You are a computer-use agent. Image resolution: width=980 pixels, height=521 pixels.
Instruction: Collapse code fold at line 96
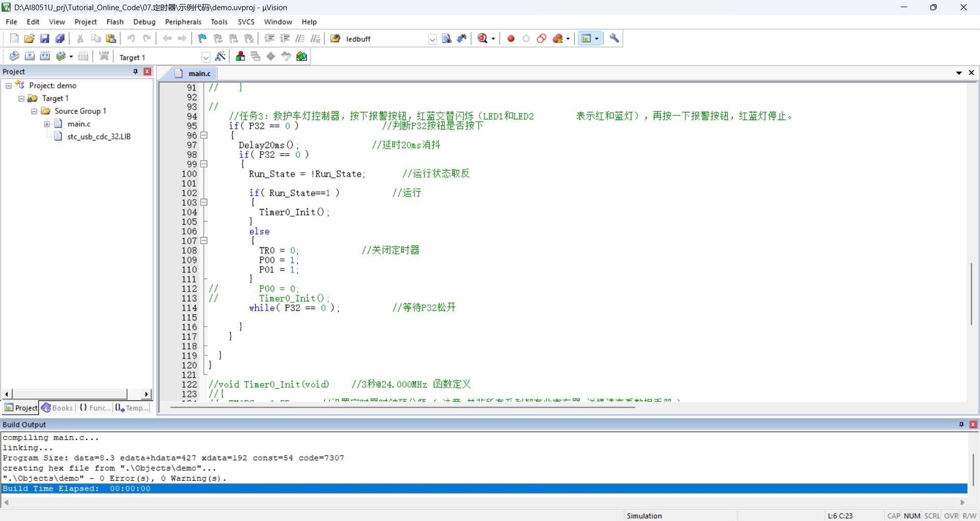204,135
